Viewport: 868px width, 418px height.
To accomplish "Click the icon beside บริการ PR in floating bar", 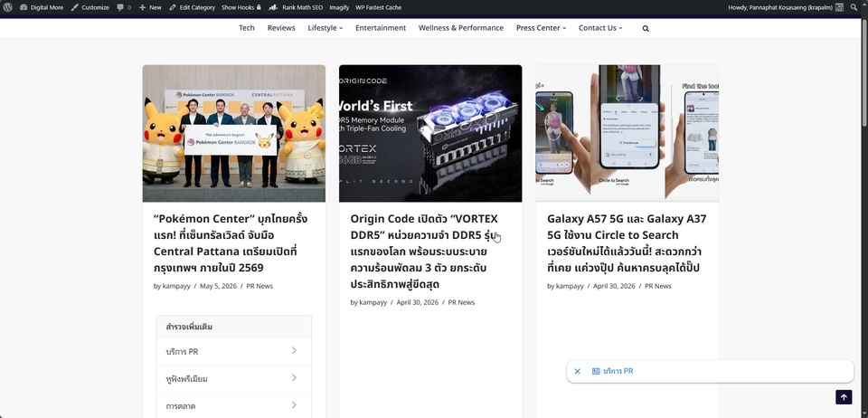I will 596,372.
